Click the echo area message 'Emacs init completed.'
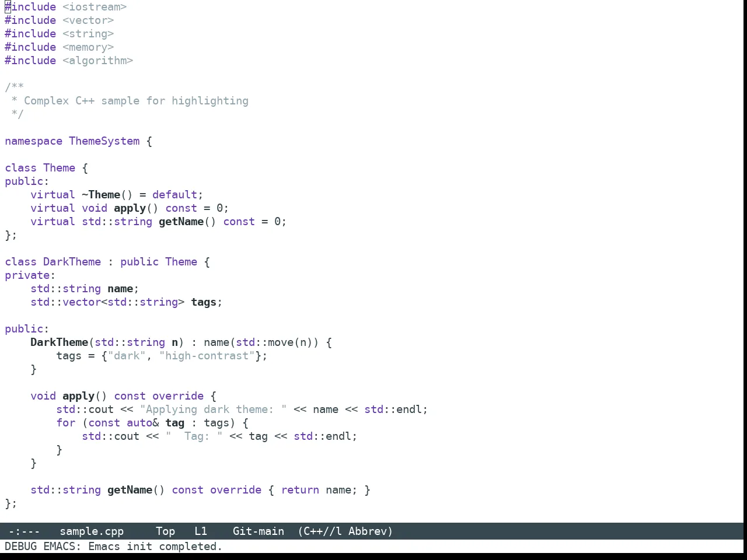 155,547
